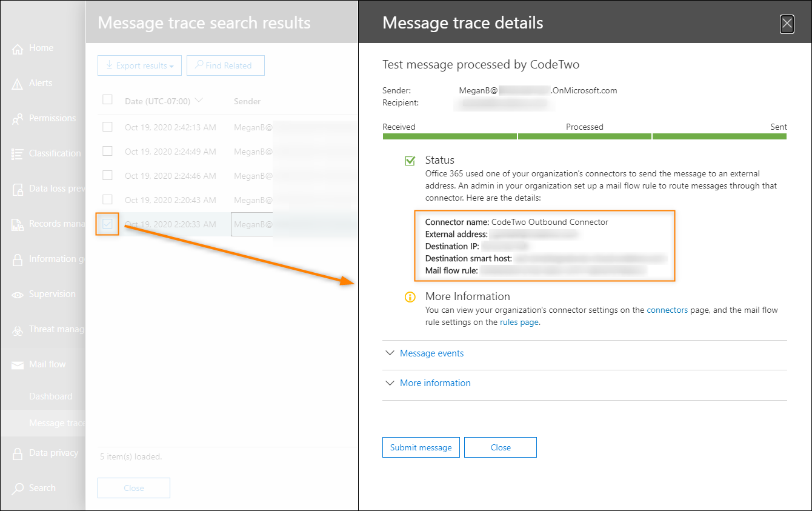Click the Submit message button
812x511 pixels.
pos(421,447)
